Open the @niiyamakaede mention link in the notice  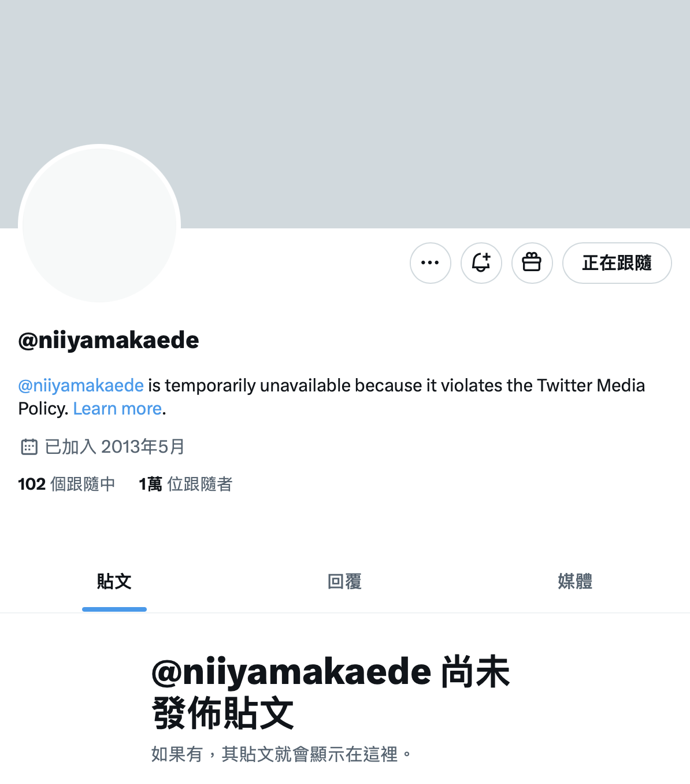point(81,385)
